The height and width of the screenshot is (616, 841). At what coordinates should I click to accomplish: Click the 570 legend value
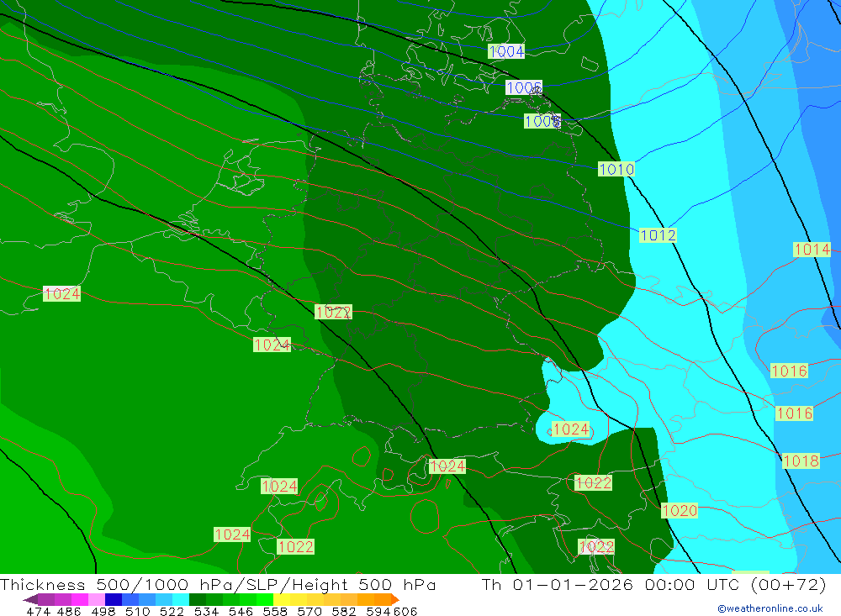pyautogui.click(x=309, y=611)
